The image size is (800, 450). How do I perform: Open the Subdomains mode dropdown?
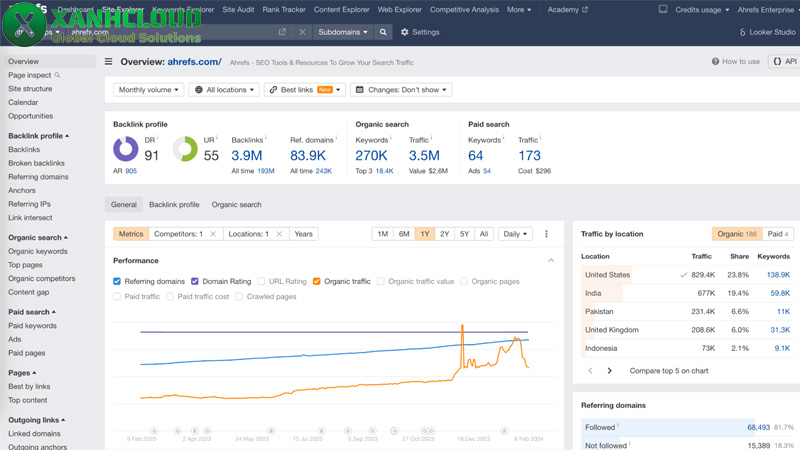pos(343,32)
